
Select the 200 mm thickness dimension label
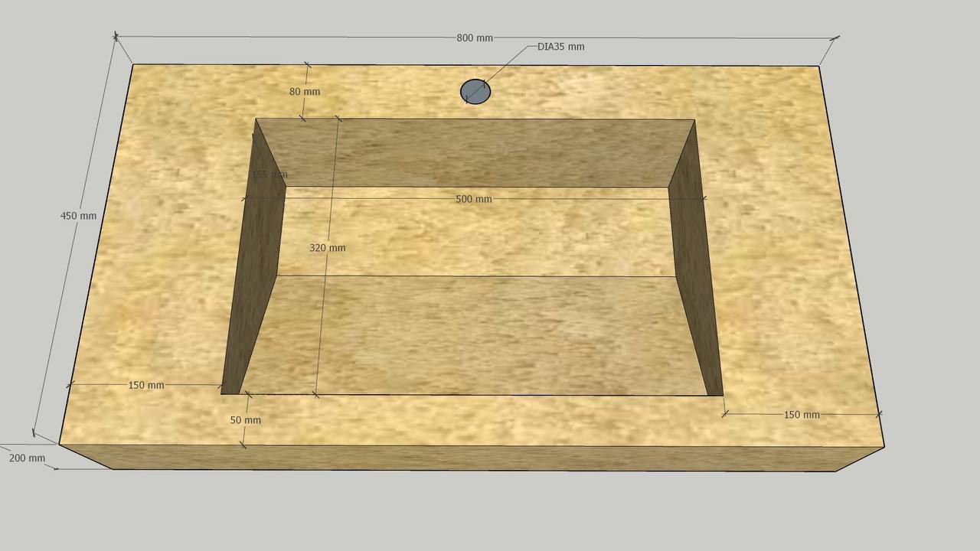(27, 458)
